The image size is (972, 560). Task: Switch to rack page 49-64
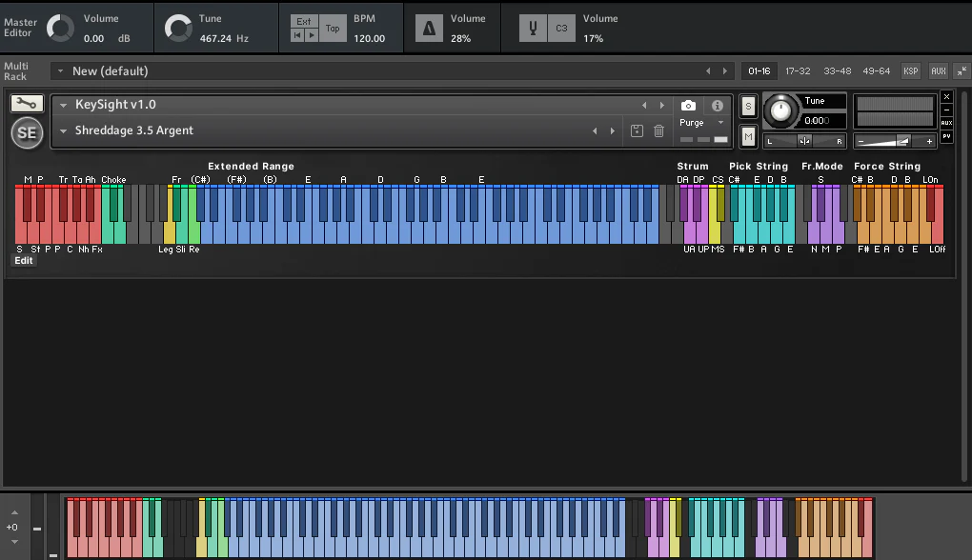point(877,71)
